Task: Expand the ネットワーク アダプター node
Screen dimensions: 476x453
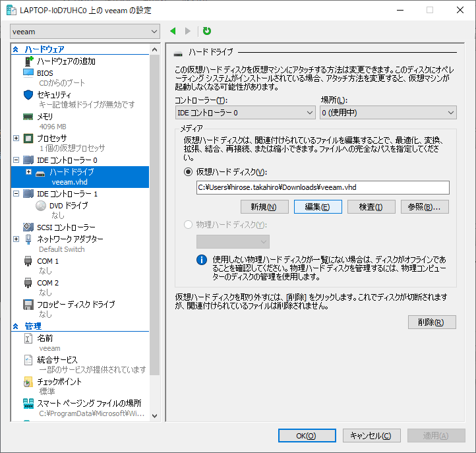Action: (16, 239)
